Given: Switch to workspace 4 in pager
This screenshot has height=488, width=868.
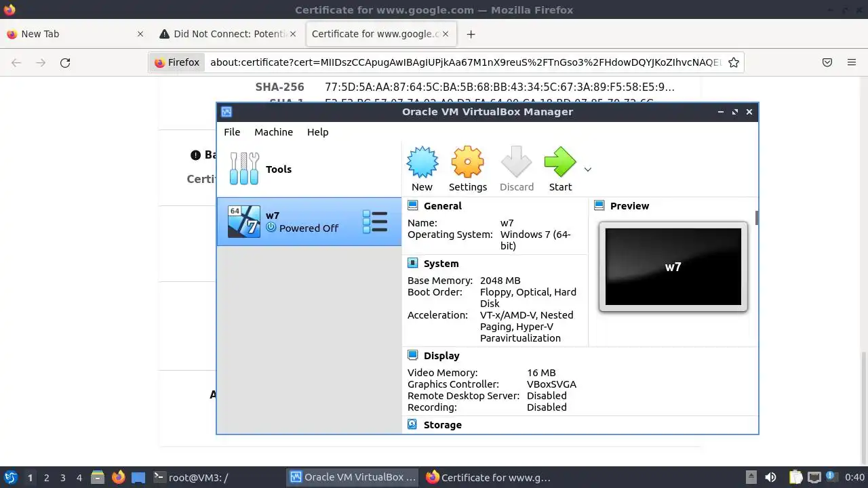Looking at the screenshot, I should tap(79, 478).
